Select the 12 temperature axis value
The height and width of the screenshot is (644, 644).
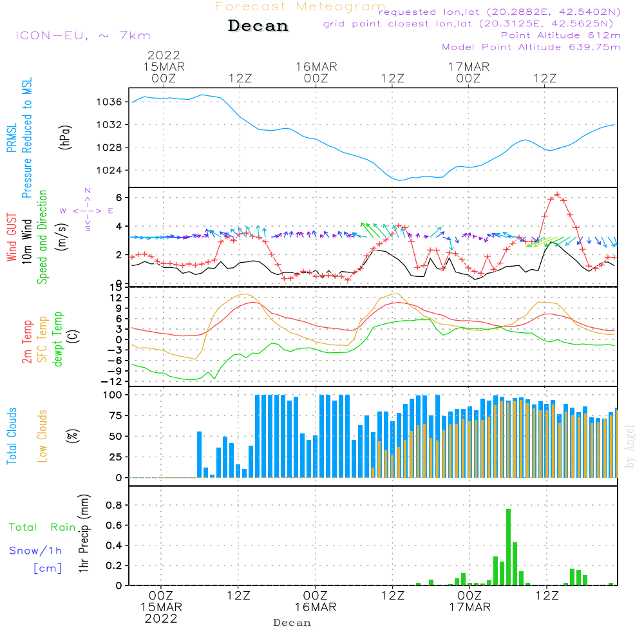116,298
